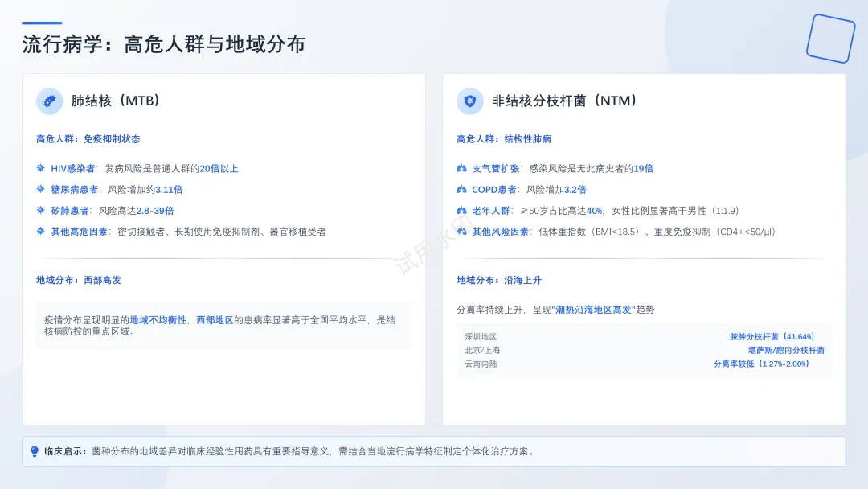Click the table cell 深圳地区

point(481,337)
